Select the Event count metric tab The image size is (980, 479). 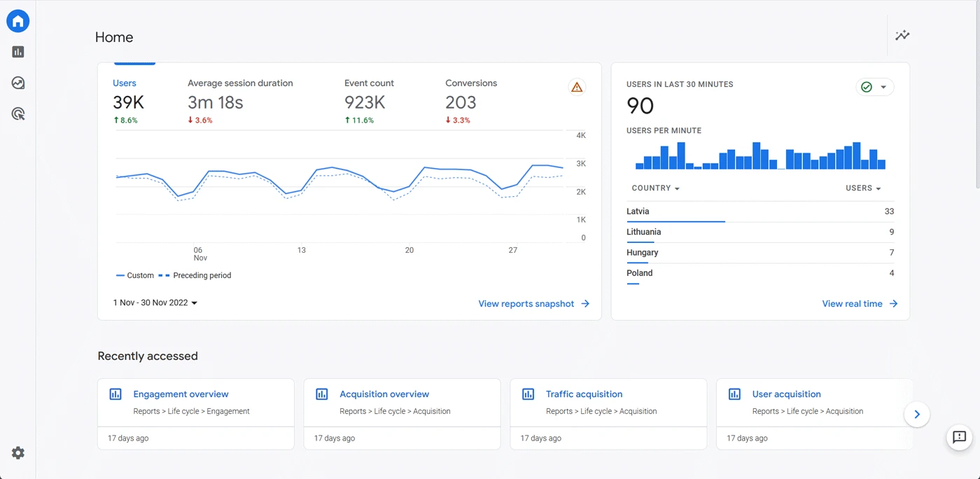tap(369, 102)
